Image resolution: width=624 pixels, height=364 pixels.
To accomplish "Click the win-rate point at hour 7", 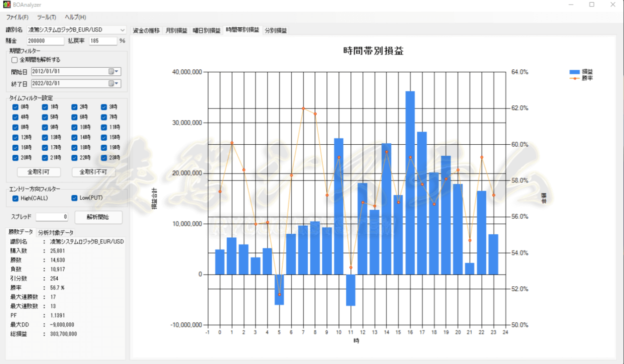I will point(303,108).
